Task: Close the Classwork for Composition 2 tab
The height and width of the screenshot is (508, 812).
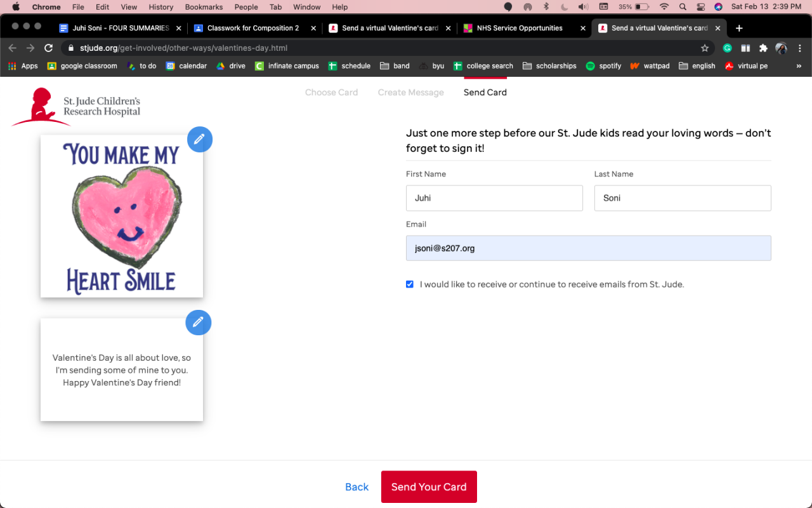Action: coord(313,28)
